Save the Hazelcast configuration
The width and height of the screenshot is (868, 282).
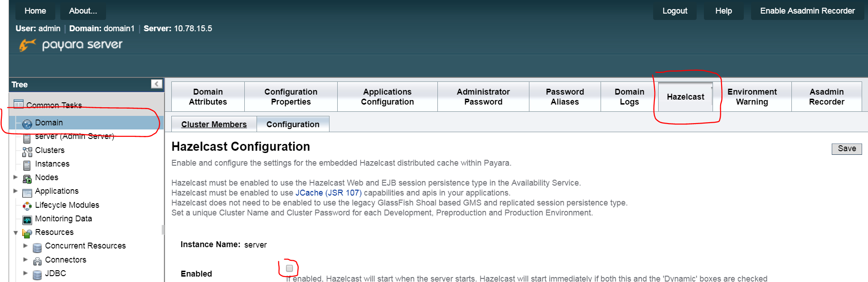(x=847, y=148)
